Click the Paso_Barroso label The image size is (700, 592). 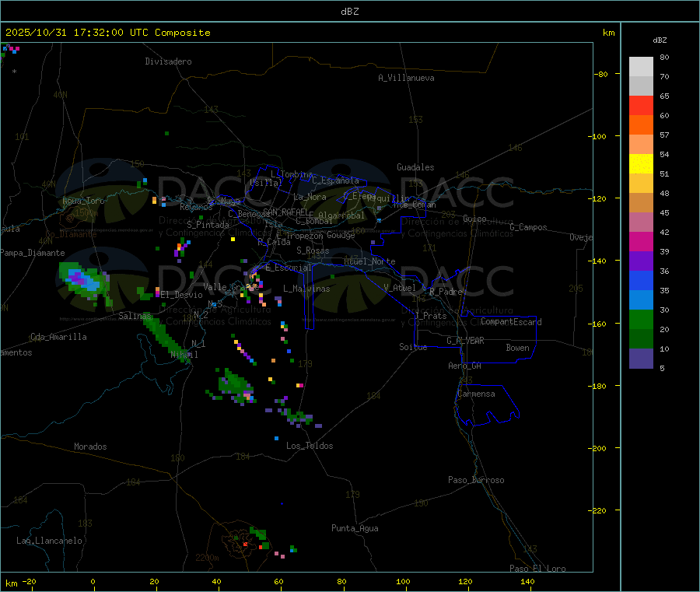(x=476, y=480)
